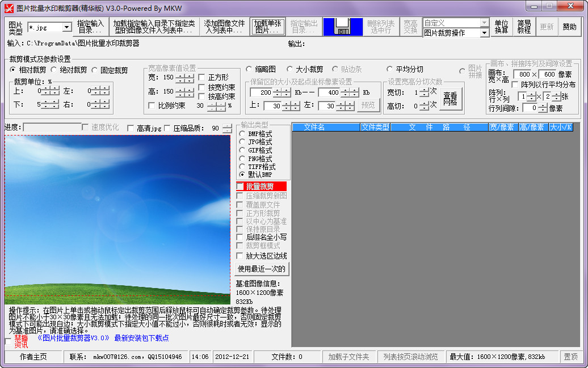Viewport: 588px width, 368px height.
Task: Toggle 阵列以行平均分布 checkbox
Action: tap(515, 84)
